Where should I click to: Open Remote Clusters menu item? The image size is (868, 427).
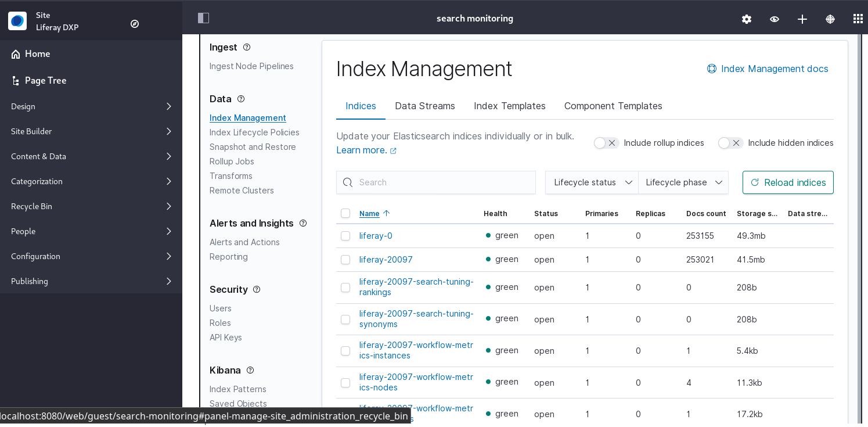point(242,191)
